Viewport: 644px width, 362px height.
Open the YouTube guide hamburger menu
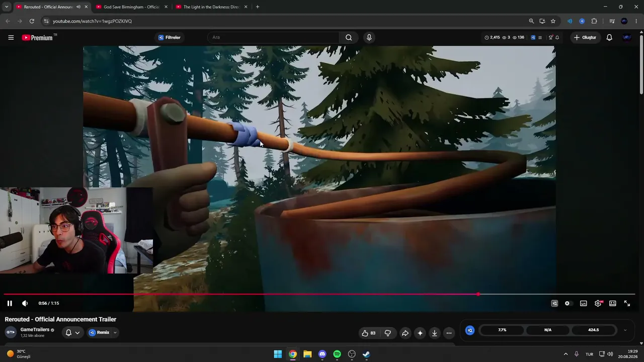[11, 37]
